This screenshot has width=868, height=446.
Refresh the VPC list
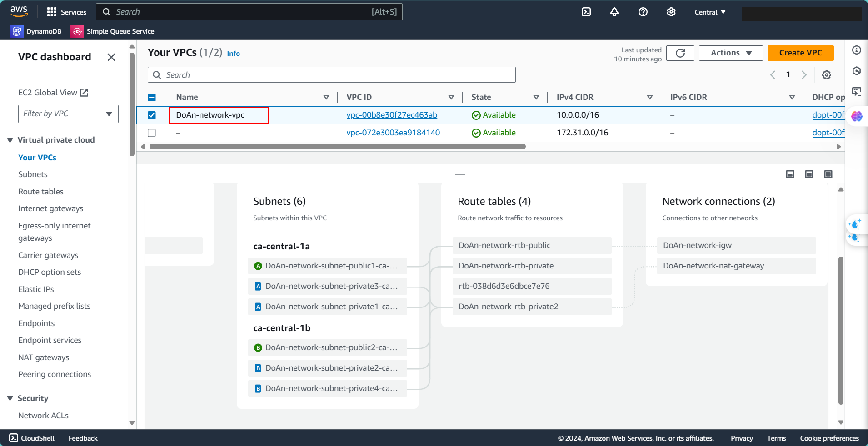pyautogui.click(x=680, y=53)
